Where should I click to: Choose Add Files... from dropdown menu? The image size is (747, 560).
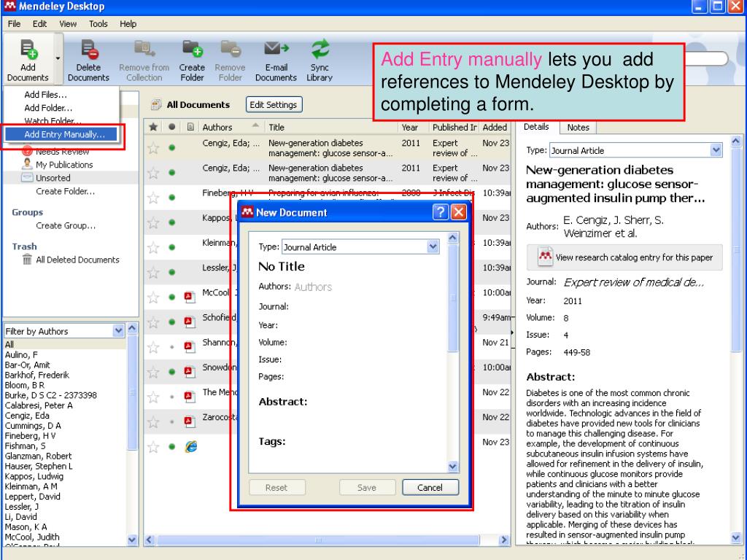click(x=46, y=94)
